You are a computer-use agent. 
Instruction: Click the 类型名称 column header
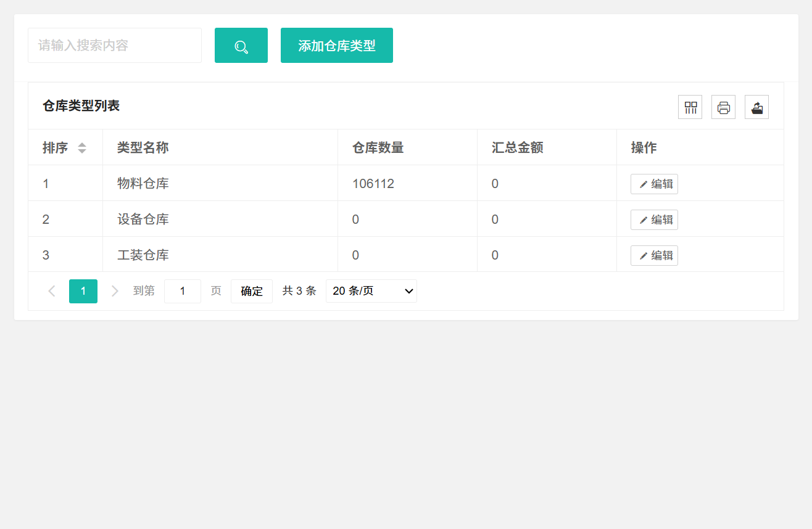coord(220,147)
